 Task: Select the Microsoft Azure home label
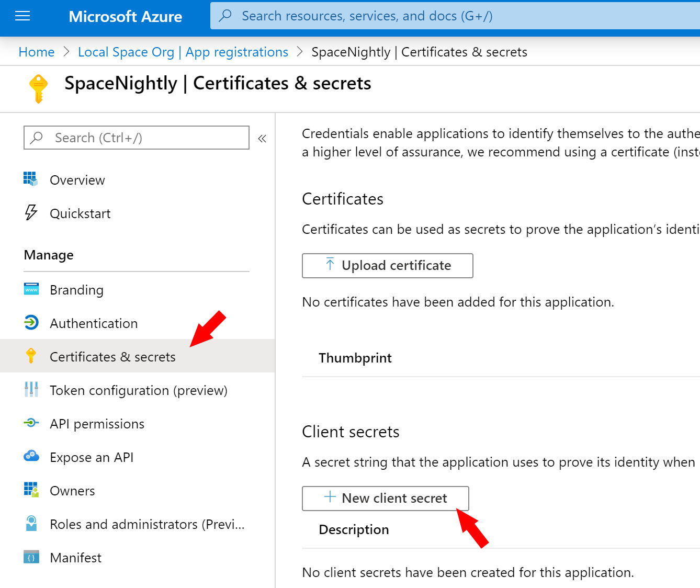click(125, 16)
